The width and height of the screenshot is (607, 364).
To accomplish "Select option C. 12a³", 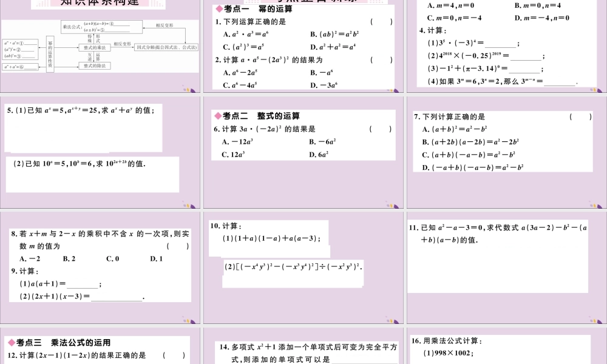I will (x=233, y=155).
